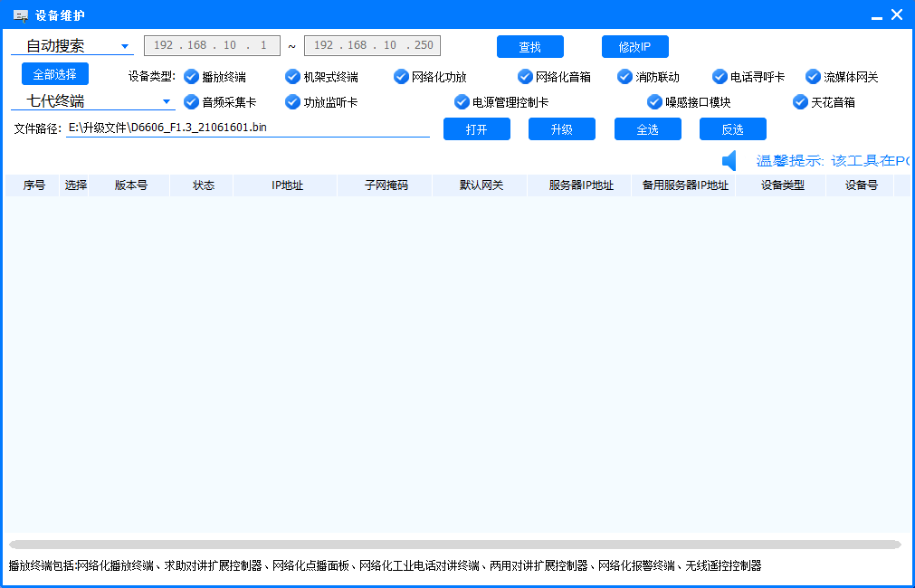Toggle the 网络化功放 check icon
The image size is (915, 588).
(401, 76)
